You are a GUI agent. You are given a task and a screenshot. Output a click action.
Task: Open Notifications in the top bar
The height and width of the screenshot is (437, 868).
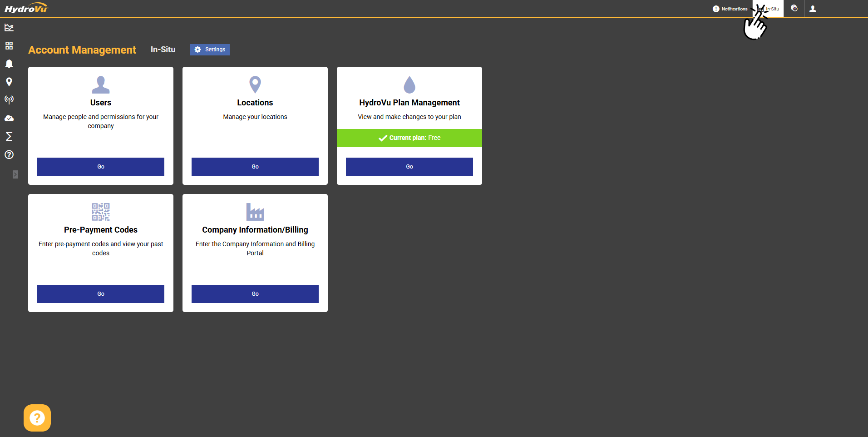point(730,9)
